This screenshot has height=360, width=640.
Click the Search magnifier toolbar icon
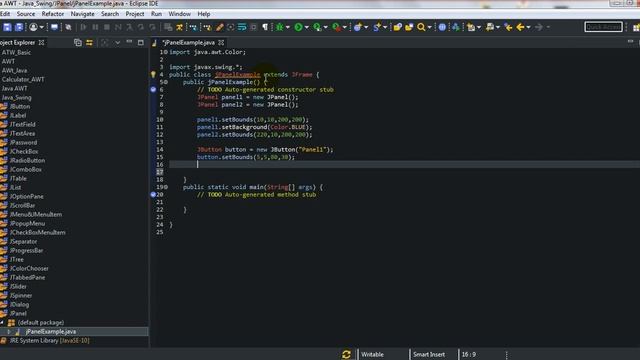[421, 27]
